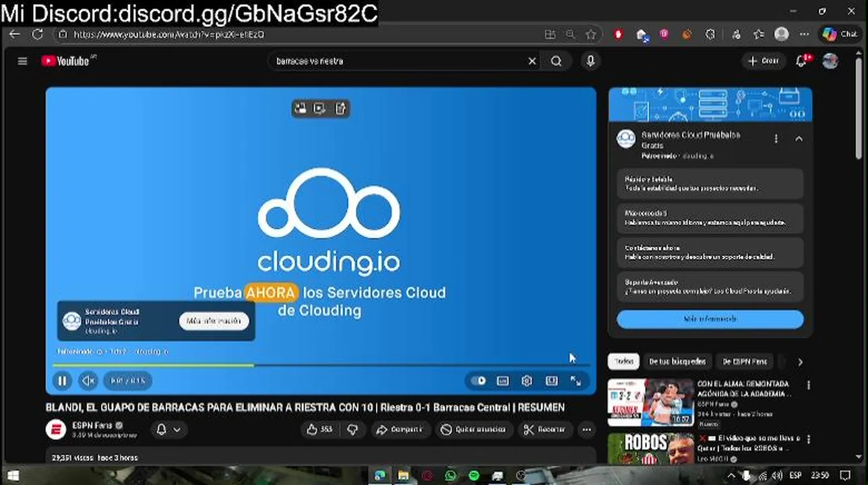
Task: Open the ROBOS video thumbnail
Action: 651,449
